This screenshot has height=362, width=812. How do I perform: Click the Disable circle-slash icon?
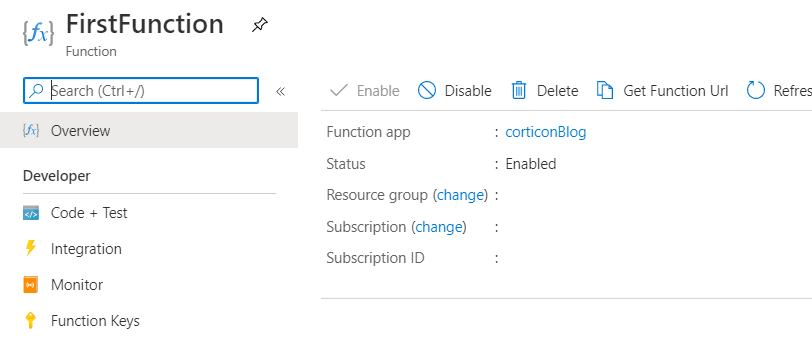[x=427, y=91]
